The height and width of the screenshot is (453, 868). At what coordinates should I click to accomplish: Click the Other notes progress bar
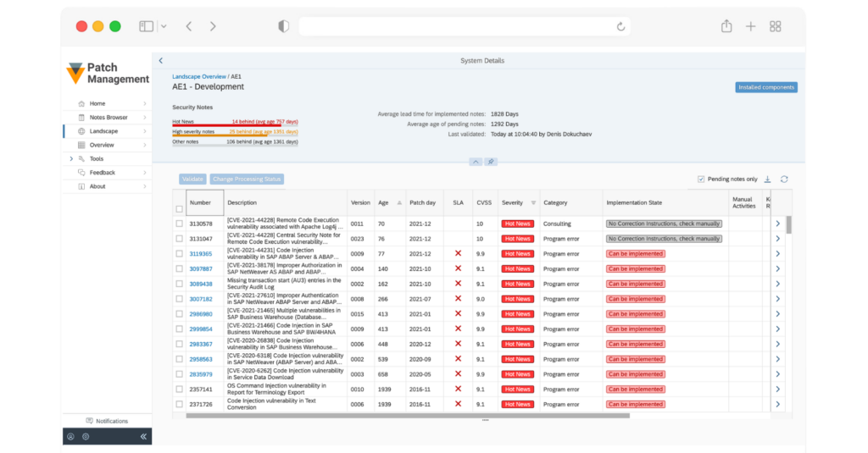click(x=235, y=145)
